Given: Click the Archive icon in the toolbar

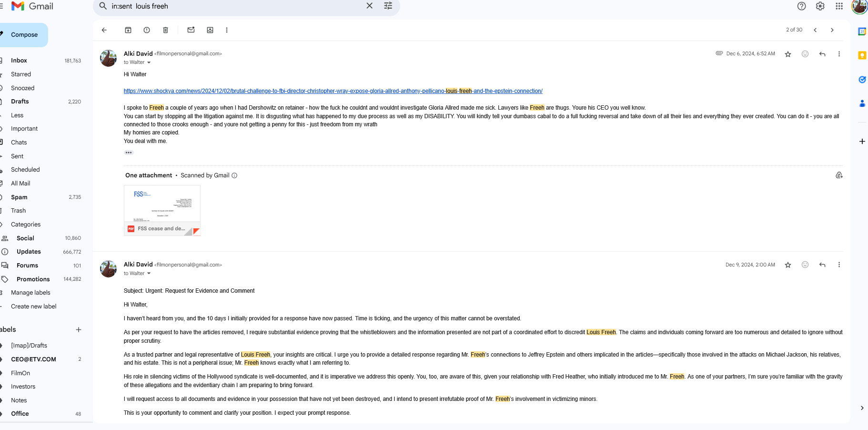Looking at the screenshot, I should (x=128, y=30).
